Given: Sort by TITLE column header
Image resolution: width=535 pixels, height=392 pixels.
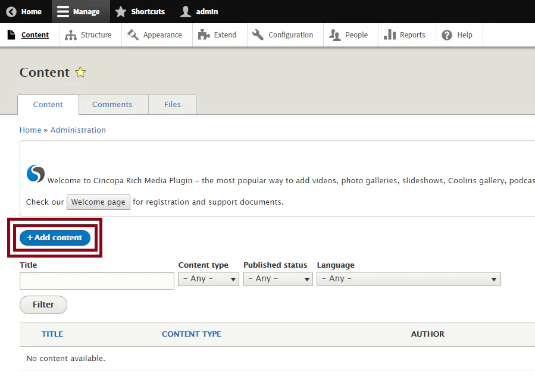Looking at the screenshot, I should click(x=52, y=334).
